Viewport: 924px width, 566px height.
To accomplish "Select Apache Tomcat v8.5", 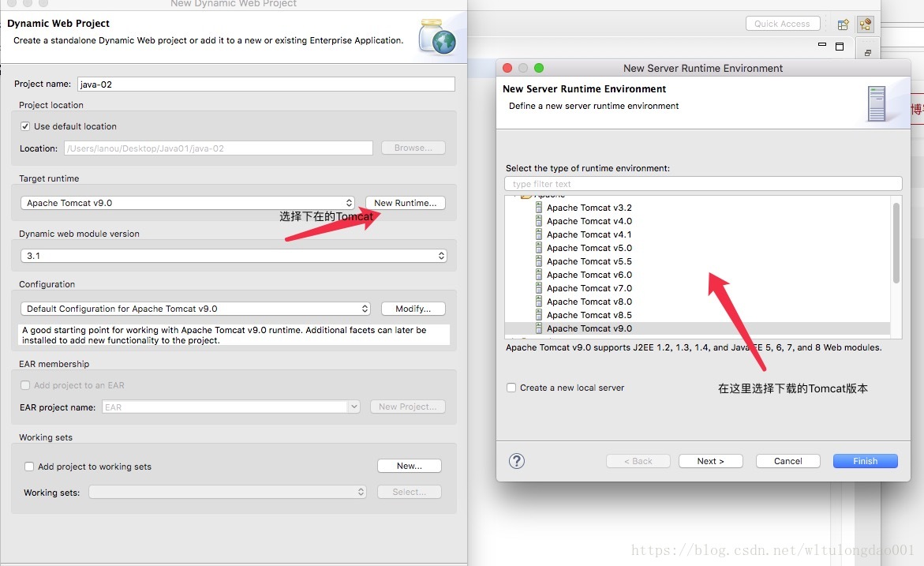I will (589, 315).
